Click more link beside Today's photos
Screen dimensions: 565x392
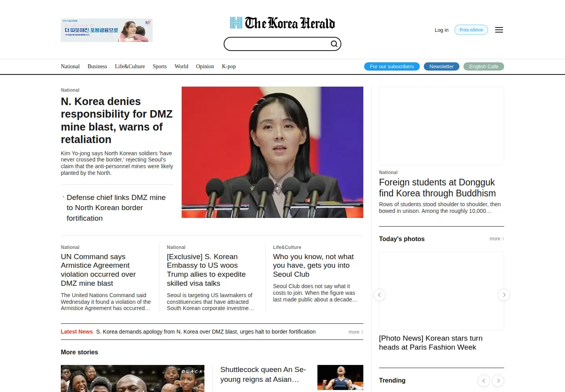[x=497, y=239]
